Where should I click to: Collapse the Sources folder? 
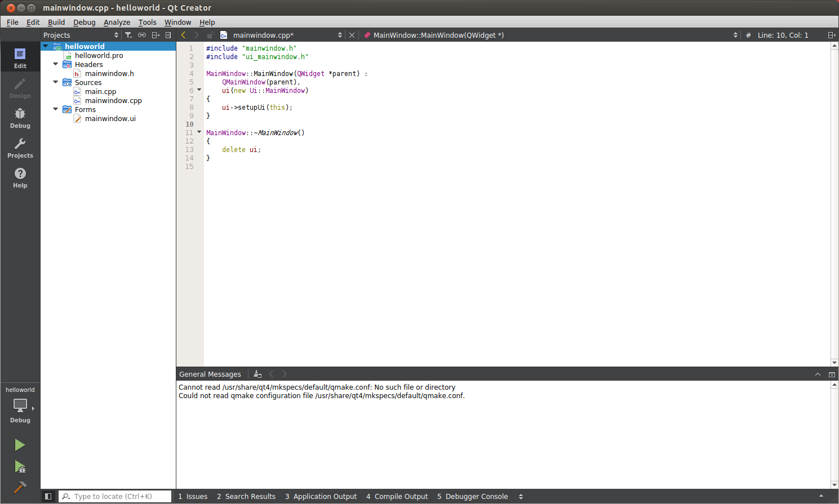click(56, 82)
